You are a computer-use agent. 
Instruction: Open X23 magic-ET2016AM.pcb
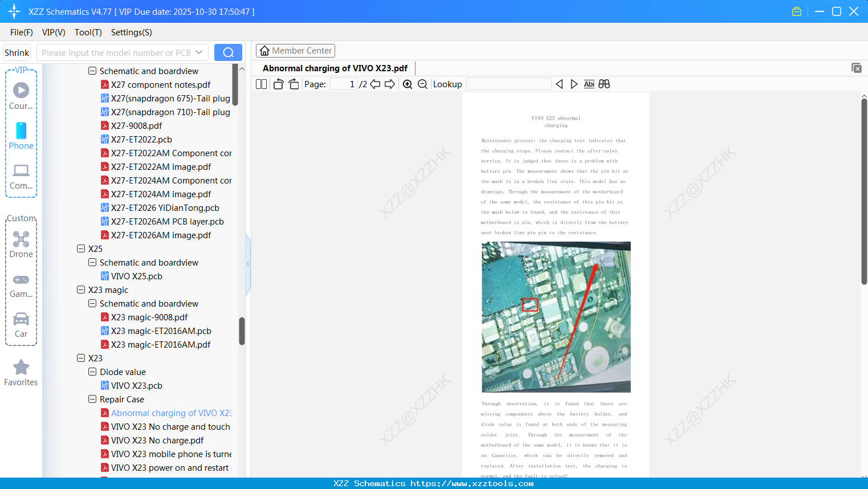click(x=161, y=331)
